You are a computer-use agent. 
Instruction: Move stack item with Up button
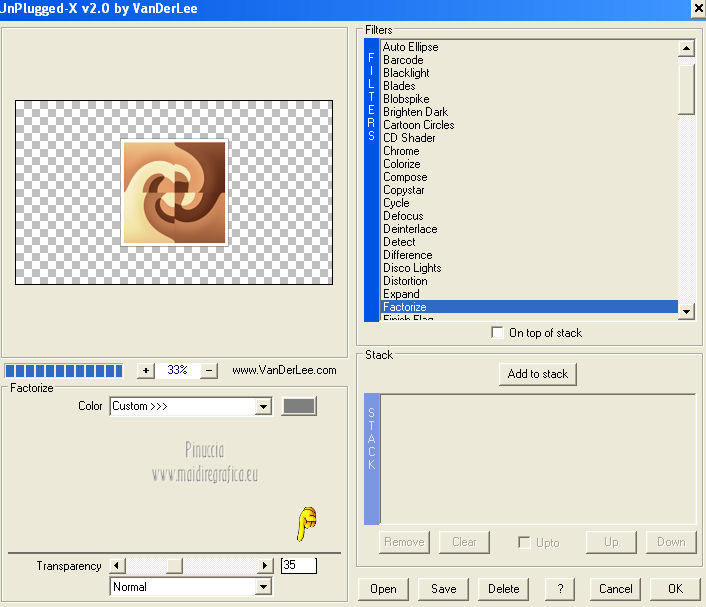(x=611, y=542)
